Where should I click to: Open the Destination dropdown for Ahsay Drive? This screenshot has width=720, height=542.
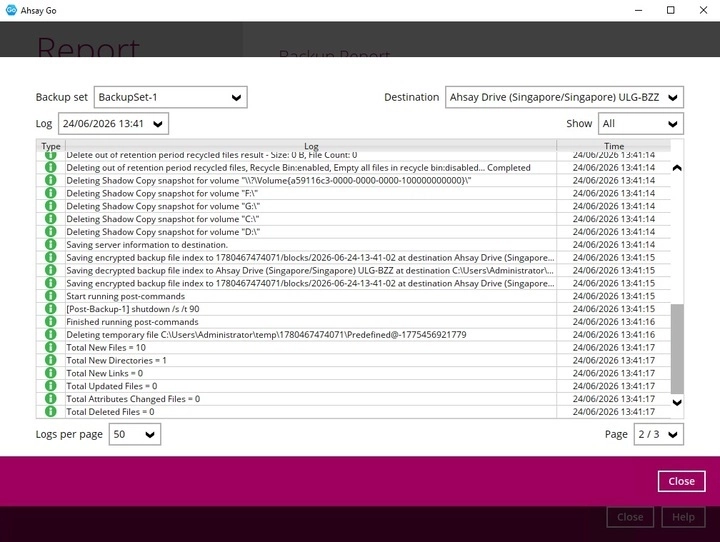(564, 97)
